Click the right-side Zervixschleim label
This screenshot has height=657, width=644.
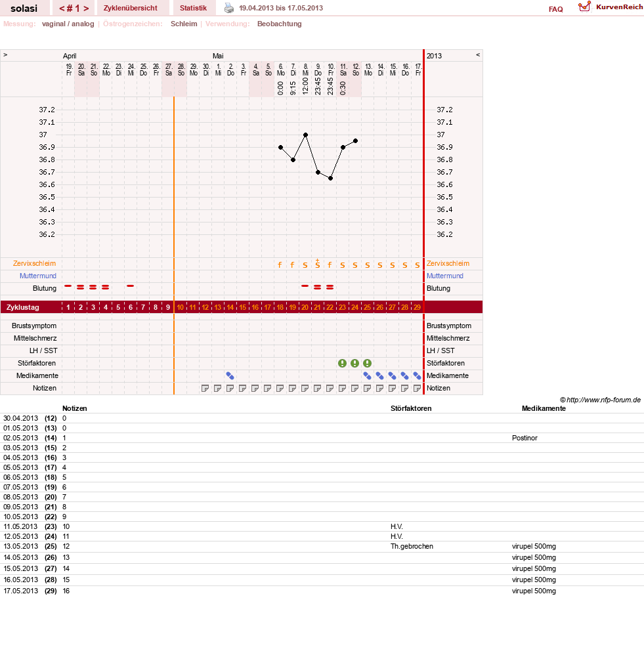[x=448, y=264]
